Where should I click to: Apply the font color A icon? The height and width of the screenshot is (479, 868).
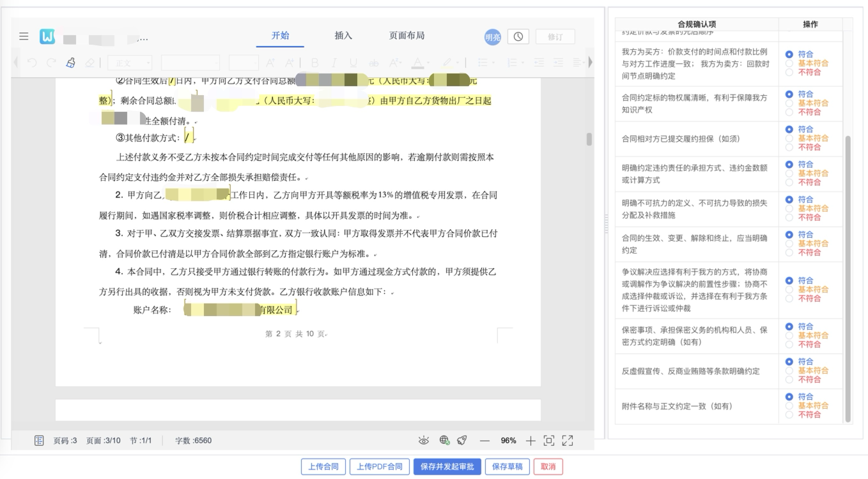(417, 63)
